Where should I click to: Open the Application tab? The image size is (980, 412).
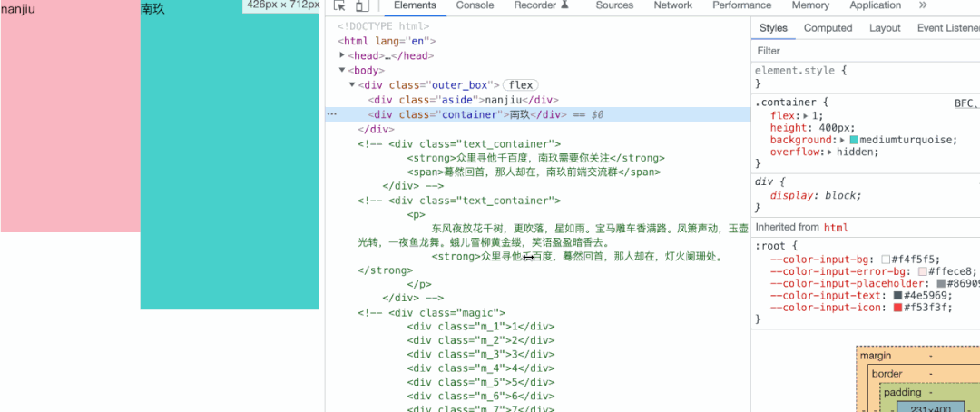(875, 5)
